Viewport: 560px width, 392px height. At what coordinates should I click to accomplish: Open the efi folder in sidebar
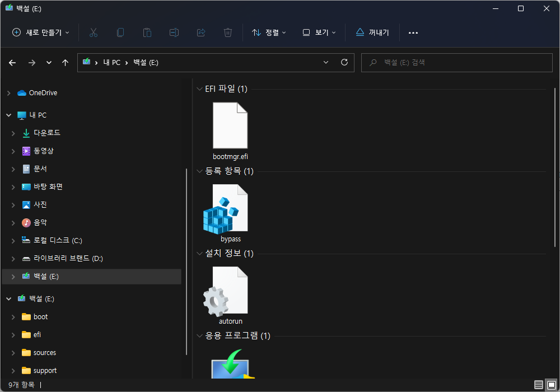(x=37, y=335)
